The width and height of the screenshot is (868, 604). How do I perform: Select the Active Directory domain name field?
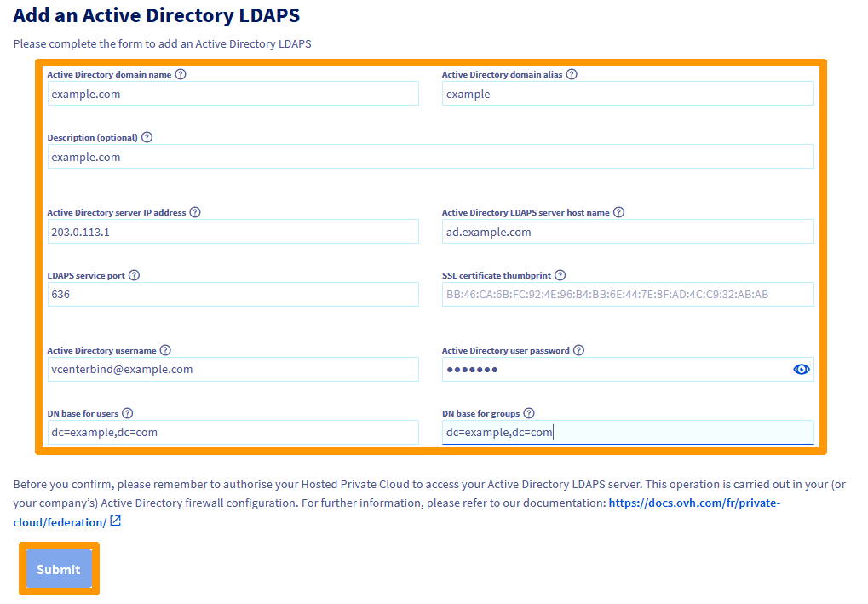pyautogui.click(x=233, y=94)
